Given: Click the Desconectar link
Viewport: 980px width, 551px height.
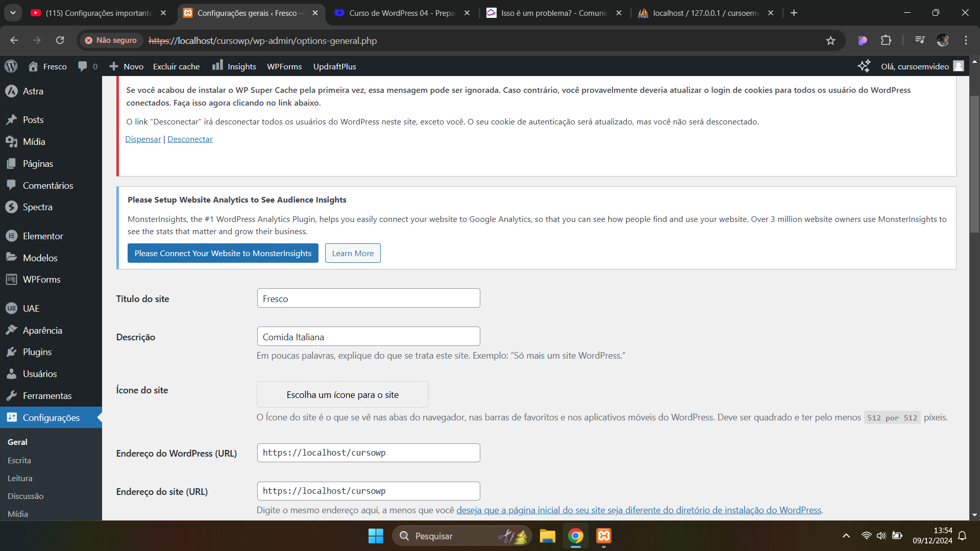Looking at the screenshot, I should pyautogui.click(x=190, y=139).
